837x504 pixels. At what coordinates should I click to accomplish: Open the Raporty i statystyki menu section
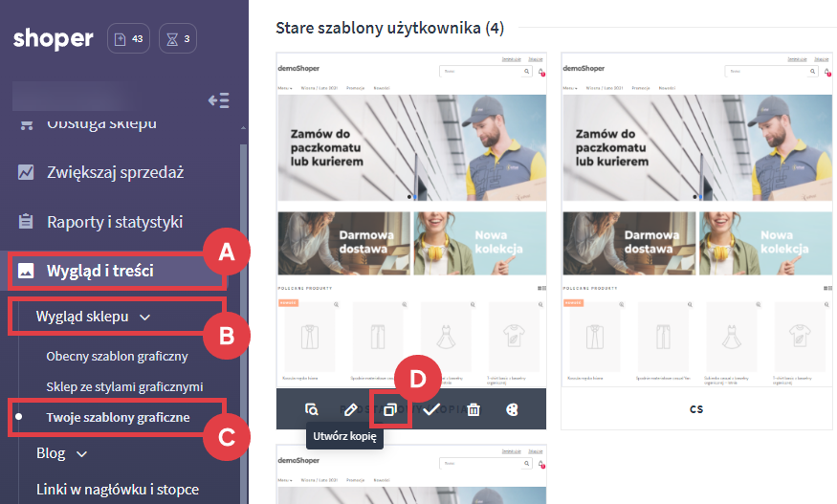(115, 222)
